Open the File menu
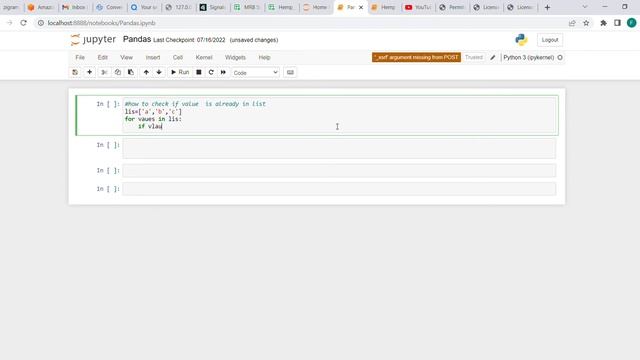 (x=80, y=58)
